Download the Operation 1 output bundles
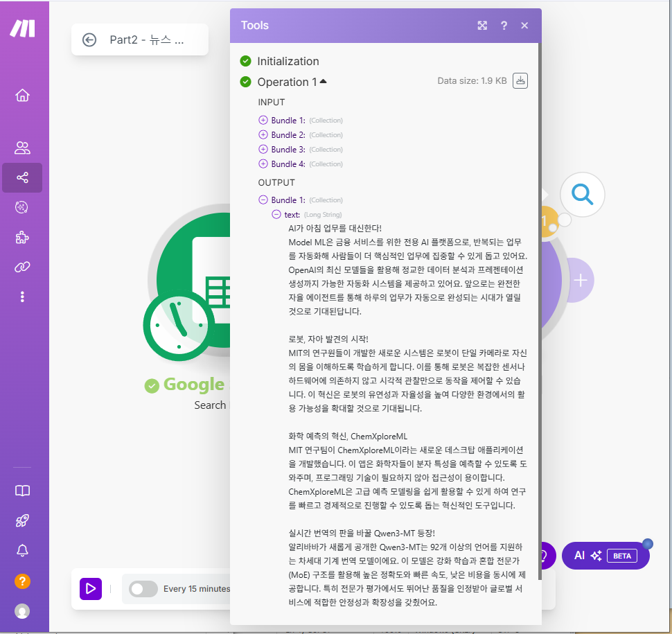The image size is (672, 634). point(520,80)
